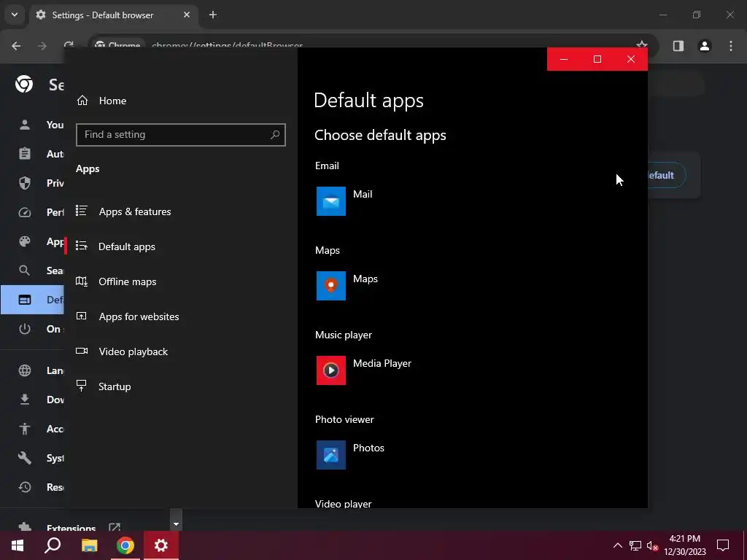This screenshot has width=747, height=560.
Task: Click the Photos app icon
Action: (x=331, y=455)
